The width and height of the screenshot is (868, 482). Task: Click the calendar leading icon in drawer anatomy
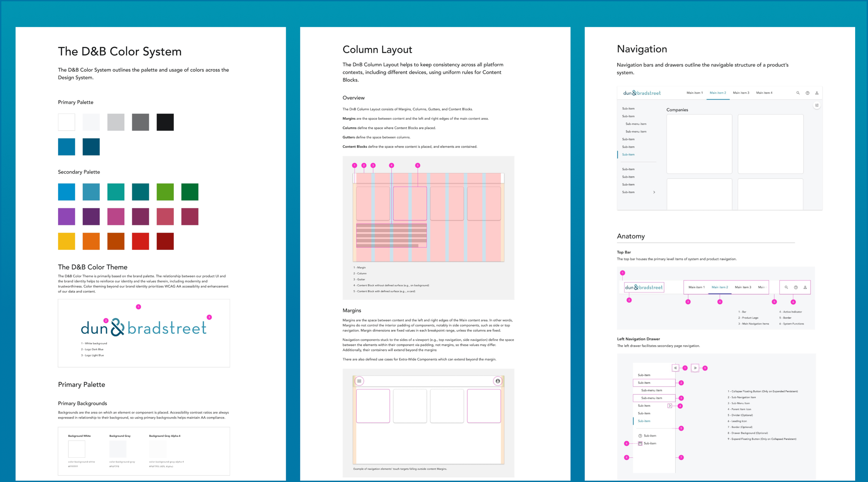[x=640, y=443]
